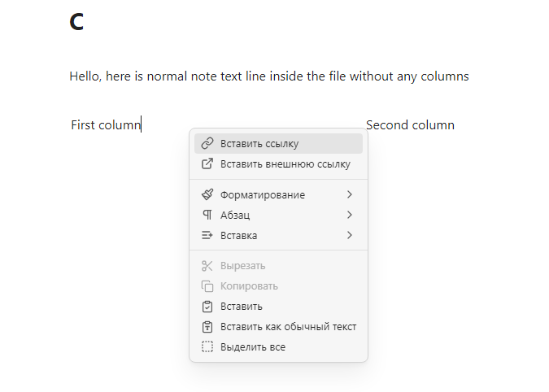This screenshot has height=392, width=549.
Task: Choose Вставить внешнюю ссылку menu entry
Action: tap(285, 164)
